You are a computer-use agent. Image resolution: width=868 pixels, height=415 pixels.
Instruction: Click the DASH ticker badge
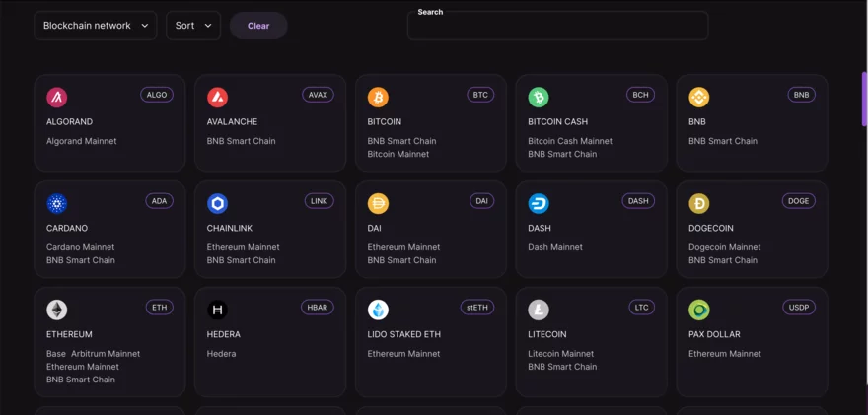pos(638,201)
